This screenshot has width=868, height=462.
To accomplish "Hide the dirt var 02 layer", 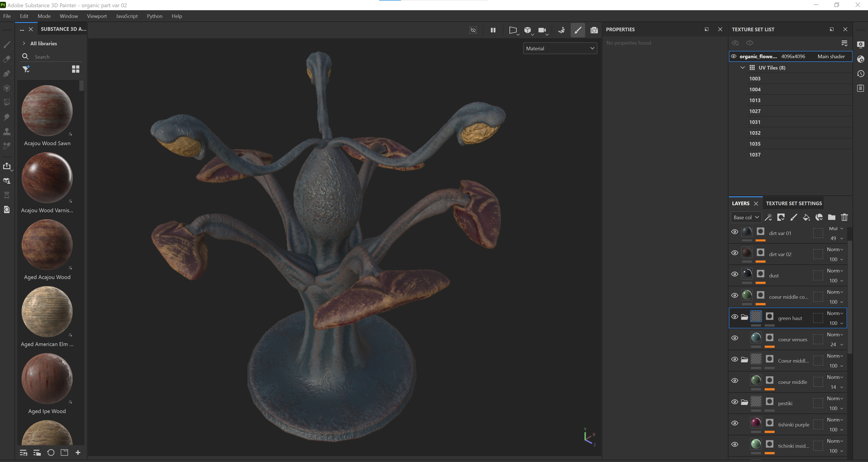I will 735,253.
